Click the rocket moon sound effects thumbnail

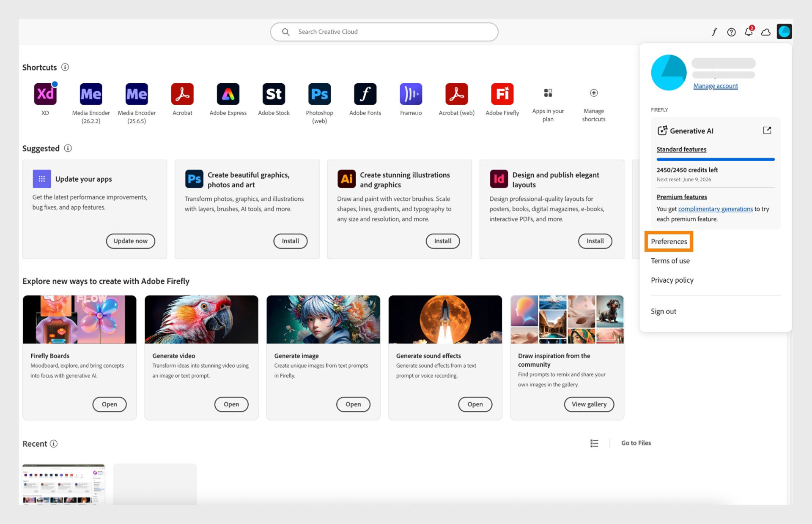445,319
